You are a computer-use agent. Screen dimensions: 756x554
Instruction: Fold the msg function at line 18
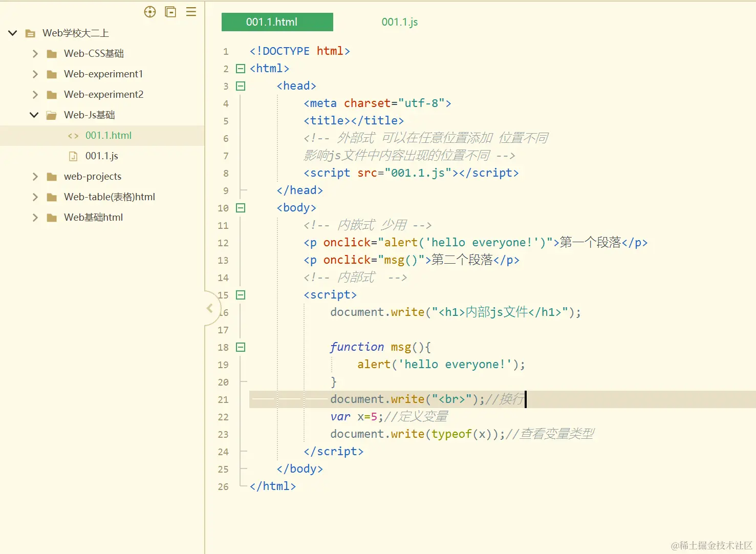pyautogui.click(x=241, y=347)
